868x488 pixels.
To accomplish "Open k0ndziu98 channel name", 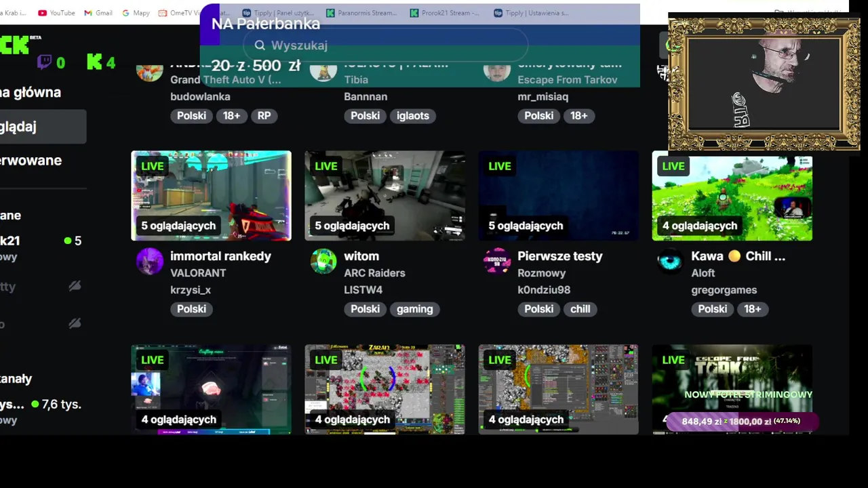I will (x=544, y=290).
